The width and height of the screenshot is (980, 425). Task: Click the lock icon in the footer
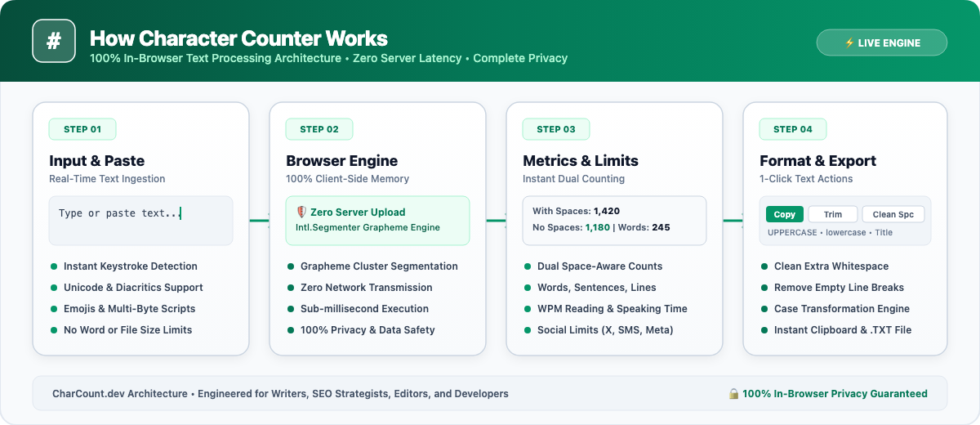tap(733, 394)
